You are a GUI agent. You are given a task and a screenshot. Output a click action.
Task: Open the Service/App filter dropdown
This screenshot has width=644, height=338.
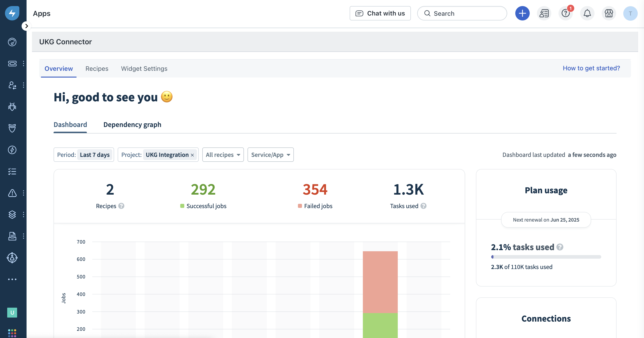(x=270, y=155)
